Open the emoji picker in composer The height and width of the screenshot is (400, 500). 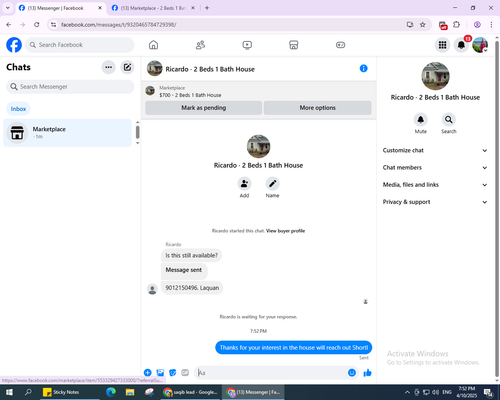point(352,373)
